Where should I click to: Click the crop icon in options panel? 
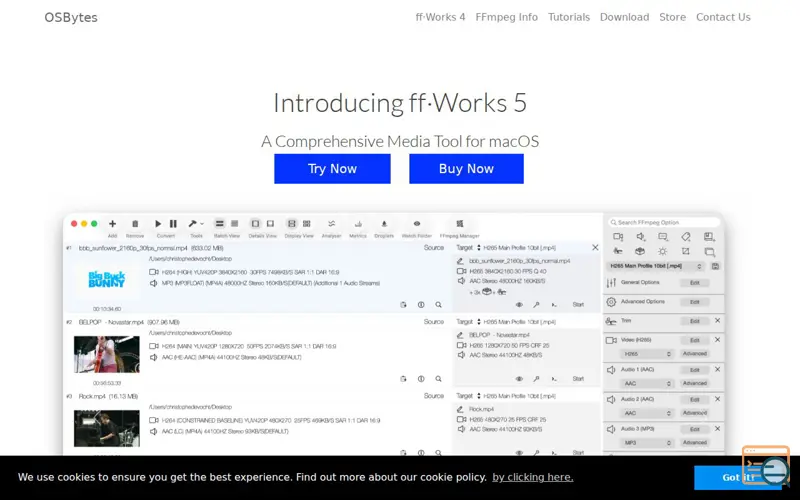pos(686,252)
